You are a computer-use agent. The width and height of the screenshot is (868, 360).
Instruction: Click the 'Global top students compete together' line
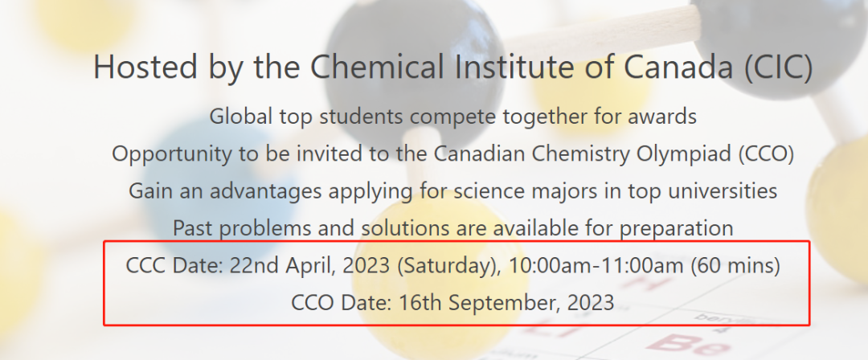452,117
